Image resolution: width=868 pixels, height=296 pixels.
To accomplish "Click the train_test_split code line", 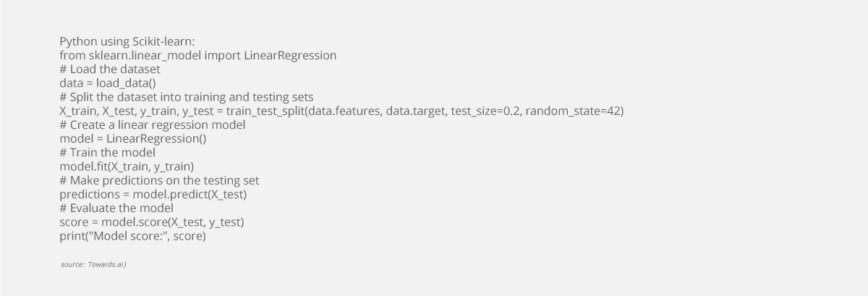I will (341, 111).
